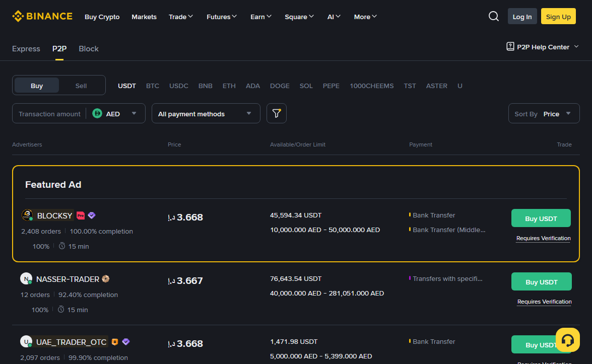Click Bank Transfer (Middle... payment label
This screenshot has width=592, height=364.
[449, 230]
